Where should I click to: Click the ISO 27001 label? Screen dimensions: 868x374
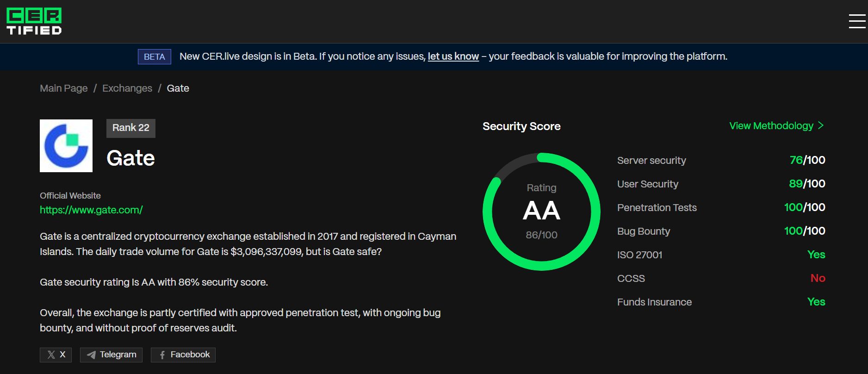point(639,255)
